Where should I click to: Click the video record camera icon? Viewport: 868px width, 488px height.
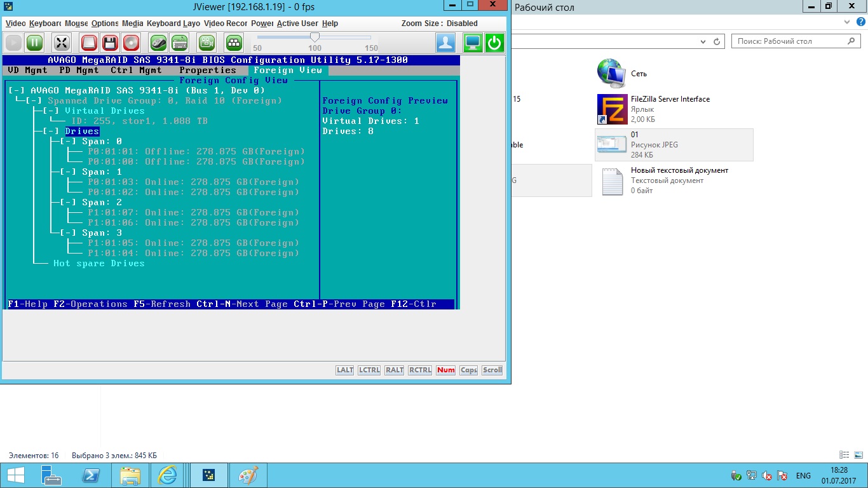(207, 43)
